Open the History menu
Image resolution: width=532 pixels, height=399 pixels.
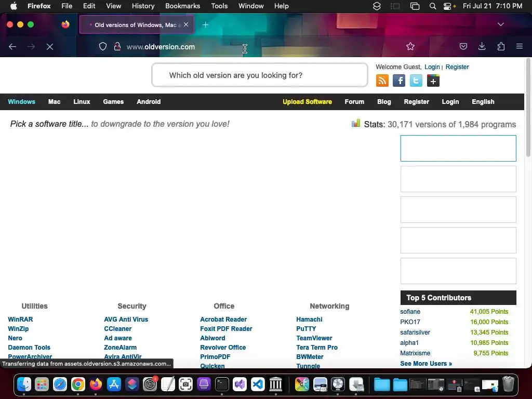point(143,6)
